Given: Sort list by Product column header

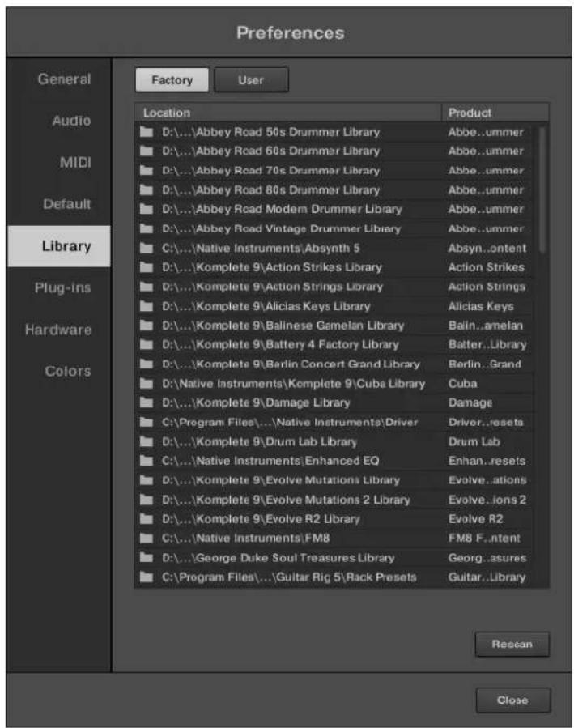Looking at the screenshot, I should (495, 113).
